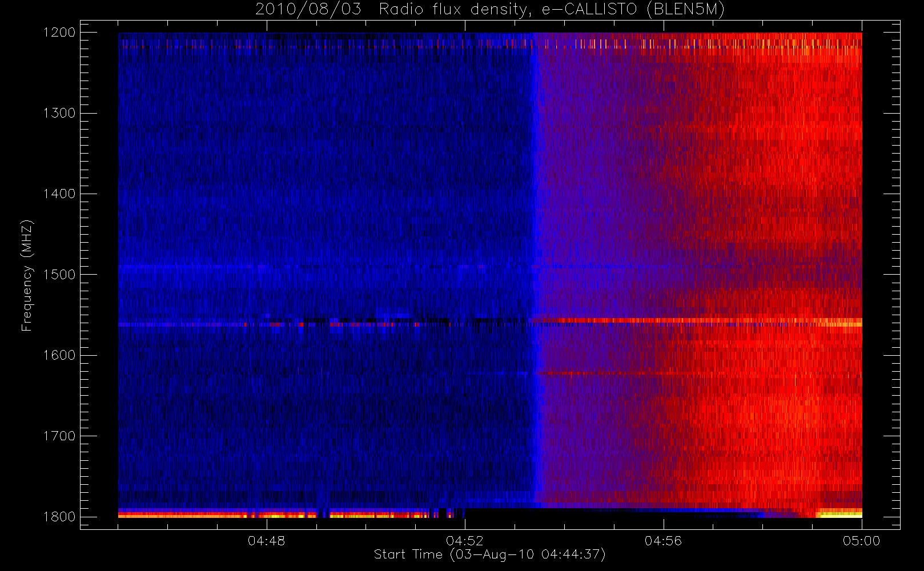The height and width of the screenshot is (571, 924).
Task: Click the 04:52 time tick label
Action: [465, 541]
